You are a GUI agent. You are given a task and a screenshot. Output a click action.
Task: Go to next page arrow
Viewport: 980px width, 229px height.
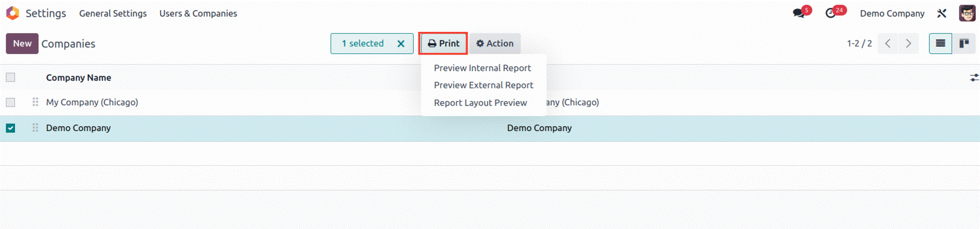[x=908, y=43]
